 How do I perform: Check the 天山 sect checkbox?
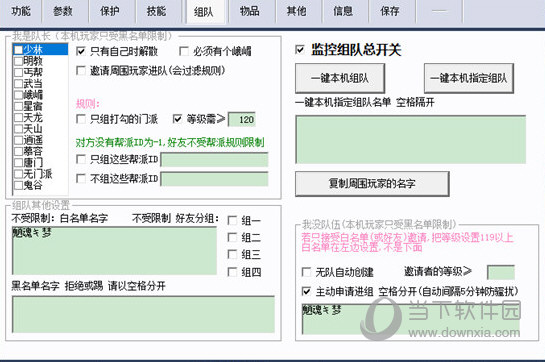18,129
